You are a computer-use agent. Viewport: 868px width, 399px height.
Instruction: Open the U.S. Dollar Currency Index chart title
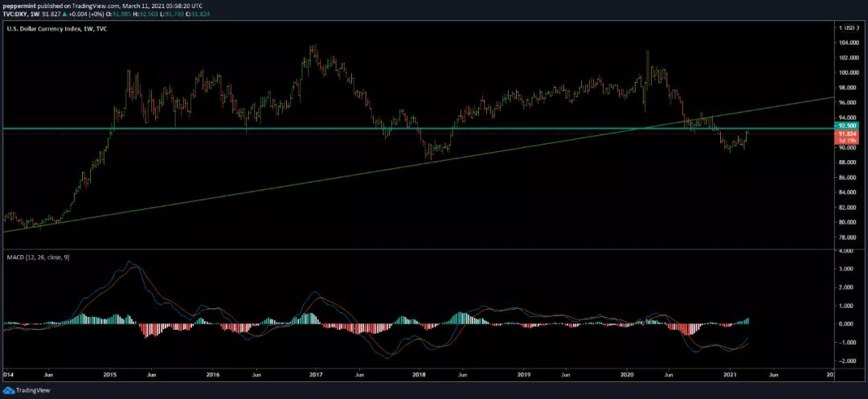45,29
